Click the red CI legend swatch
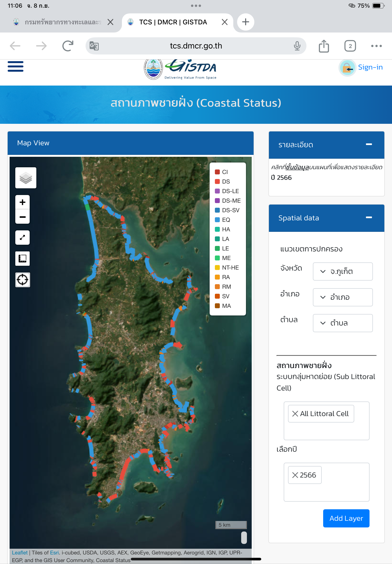392x564 pixels. click(x=217, y=172)
